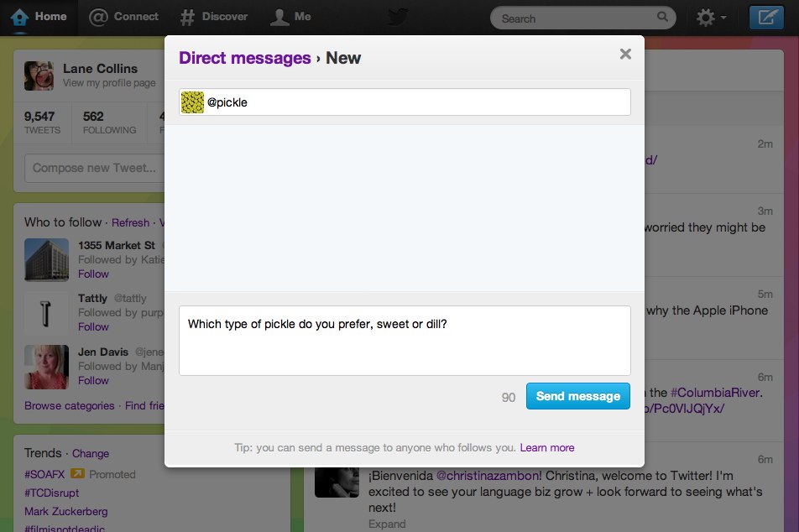Open the Connect tab
This screenshot has width=799, height=532.
[123, 17]
